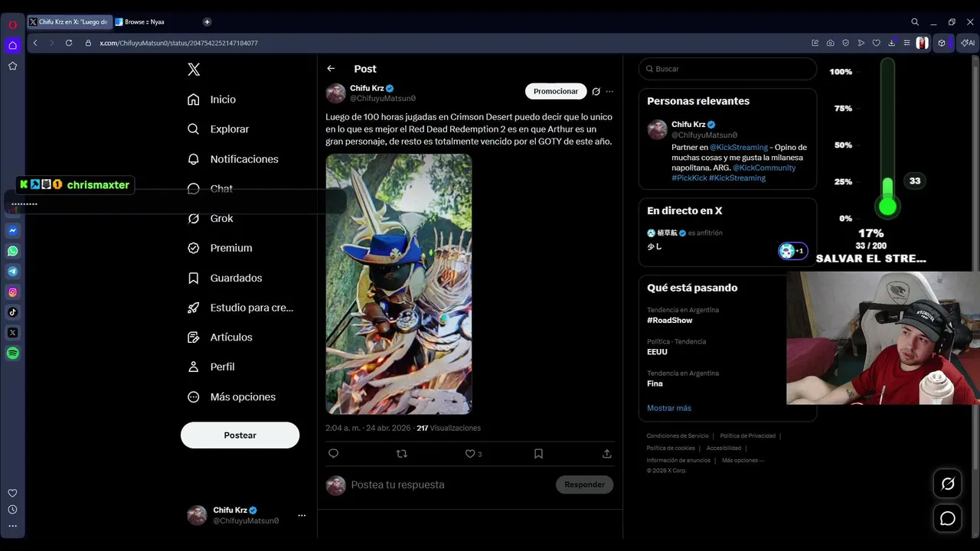
Task: Expand Más opciones menu
Action: [x=231, y=397]
